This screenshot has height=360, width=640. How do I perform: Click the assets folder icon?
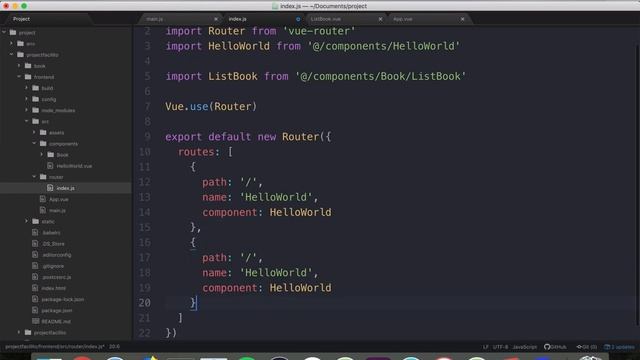[x=43, y=132]
